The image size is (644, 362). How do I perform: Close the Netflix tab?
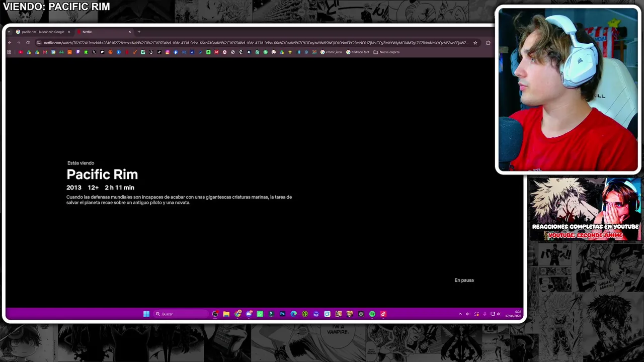pos(129,32)
